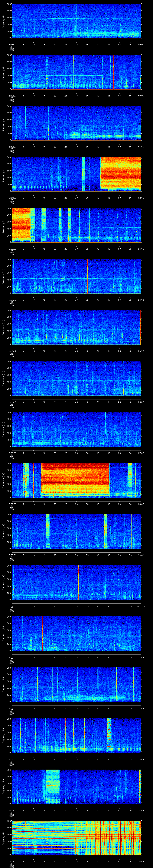Click Frequency (Hz) axis label of the 18:48:00 panel
This screenshot has width=153, height=868.
[x=3, y=21]
